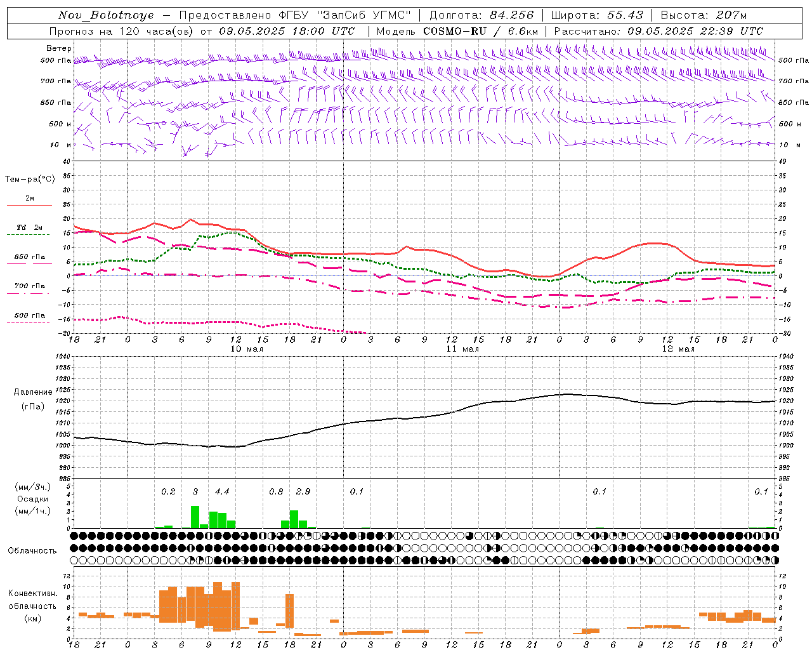Click the "(км)" convective cloud unit label
Screen dimensions: 812x650
[32, 618]
